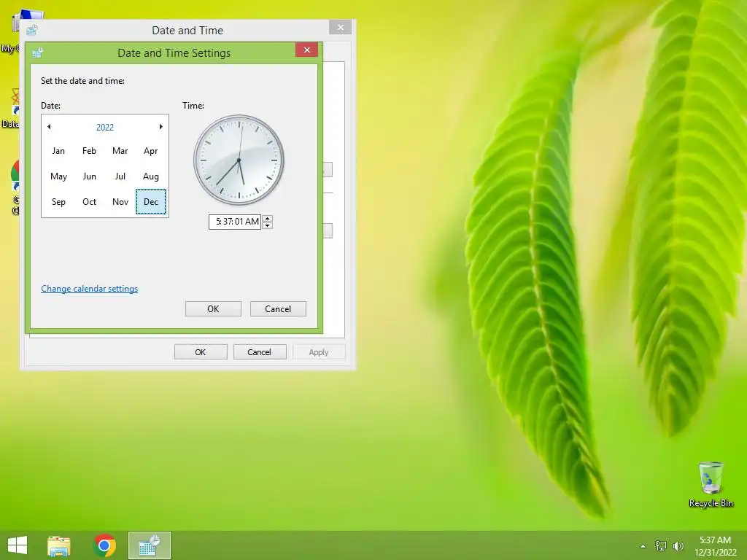Click Cancel in the Date and Time window
Viewport: 747px width, 560px height.
click(x=259, y=352)
